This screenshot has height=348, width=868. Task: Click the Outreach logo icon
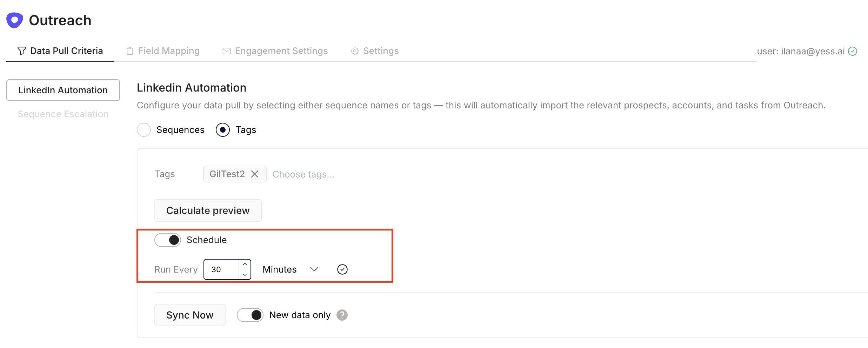pyautogui.click(x=15, y=20)
